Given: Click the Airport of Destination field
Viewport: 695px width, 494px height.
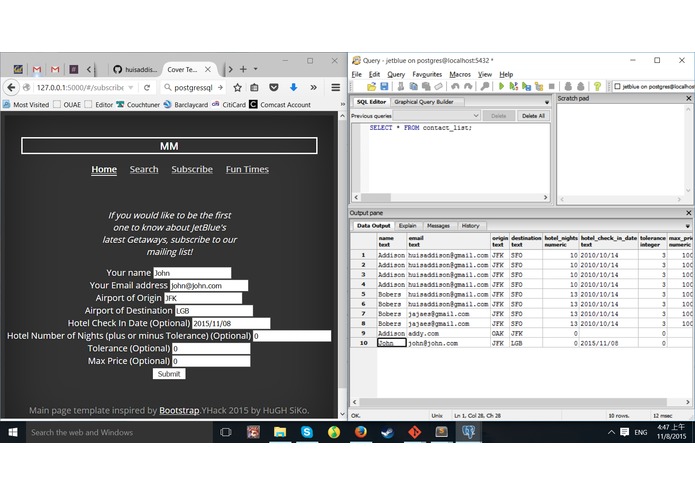Looking at the screenshot, I should pyautogui.click(x=214, y=311).
